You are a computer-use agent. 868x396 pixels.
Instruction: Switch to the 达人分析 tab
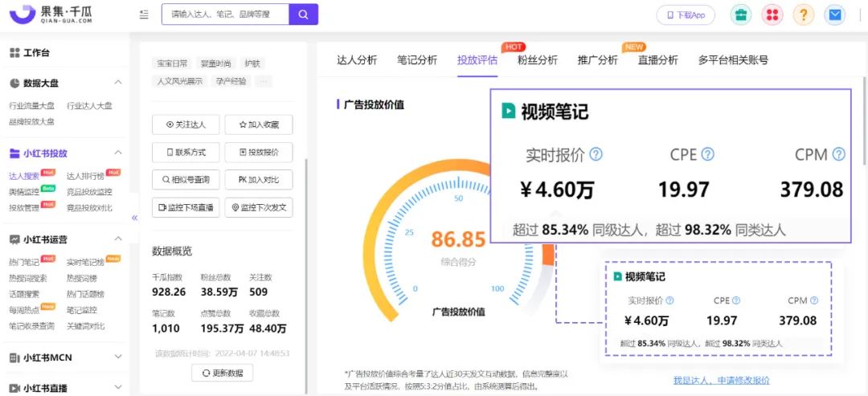coord(357,60)
